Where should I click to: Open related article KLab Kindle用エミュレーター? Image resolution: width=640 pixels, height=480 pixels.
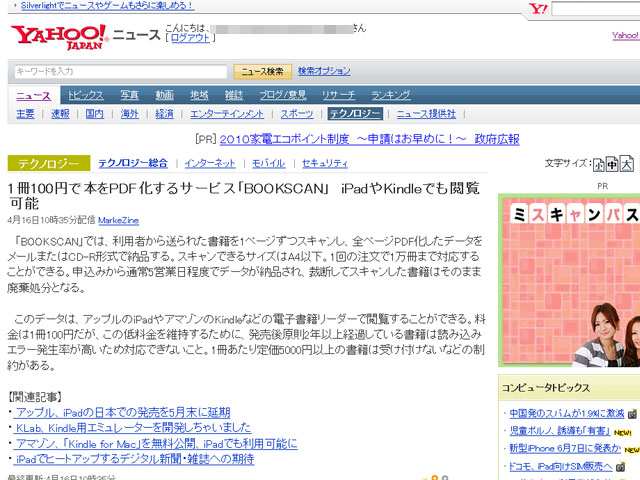point(133,428)
